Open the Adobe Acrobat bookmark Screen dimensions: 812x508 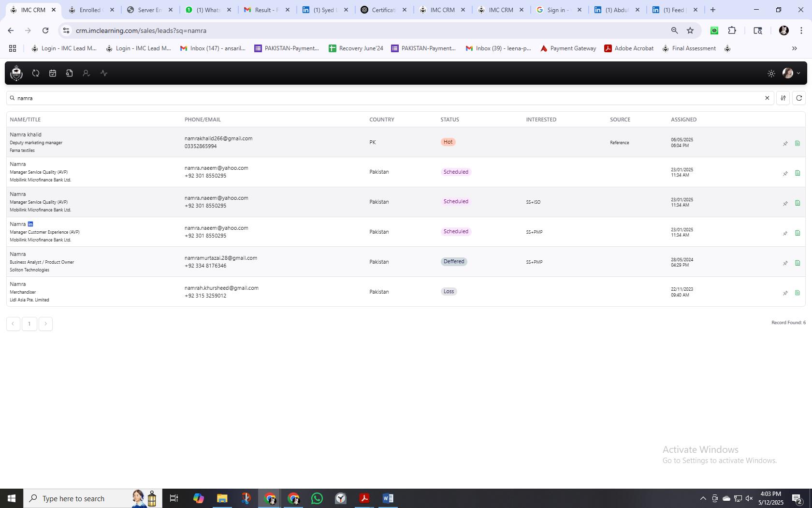pos(629,48)
